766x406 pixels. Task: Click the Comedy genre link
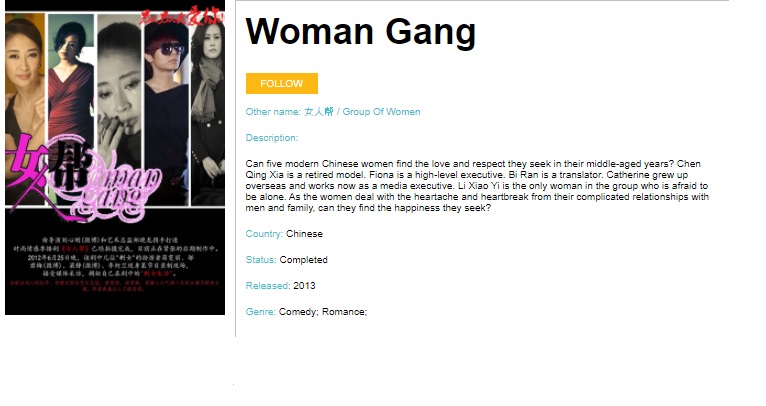(298, 312)
